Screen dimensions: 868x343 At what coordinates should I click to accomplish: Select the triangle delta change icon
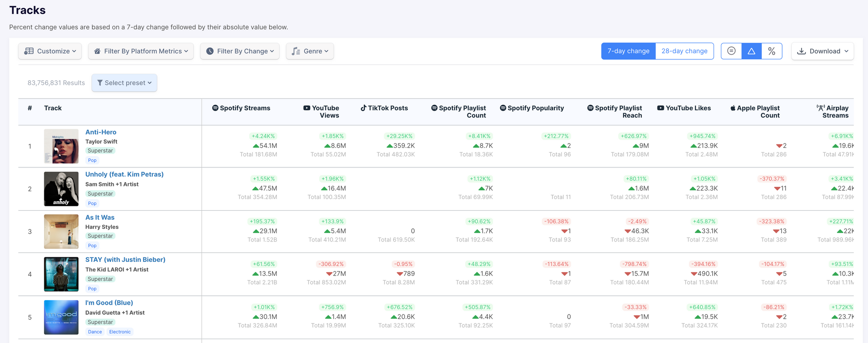click(751, 51)
